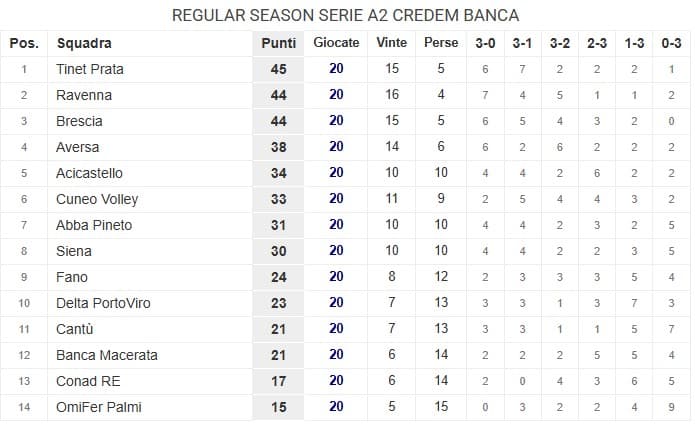Click Tinet Prata's 45 points cell
The image size is (695, 431).
[x=278, y=69]
